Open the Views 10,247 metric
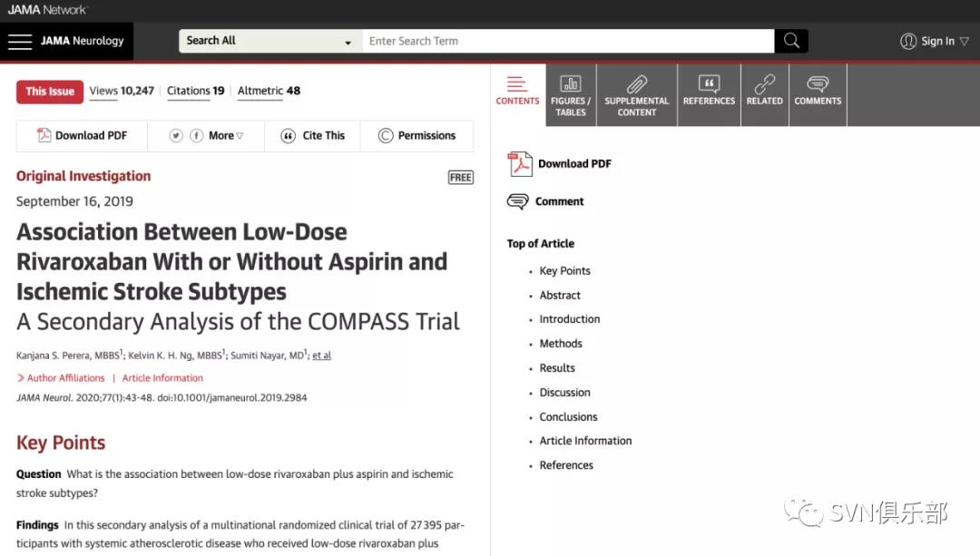 coord(122,91)
